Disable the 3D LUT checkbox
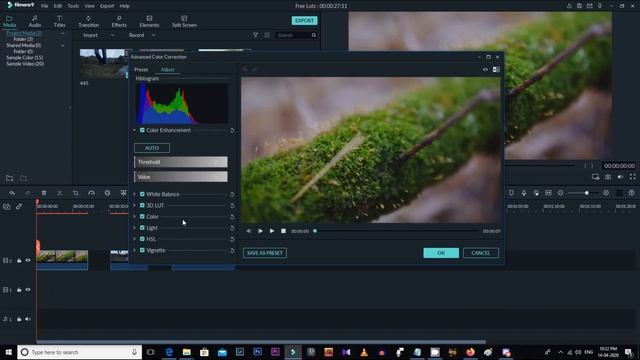The image size is (640, 360). pyautogui.click(x=142, y=205)
